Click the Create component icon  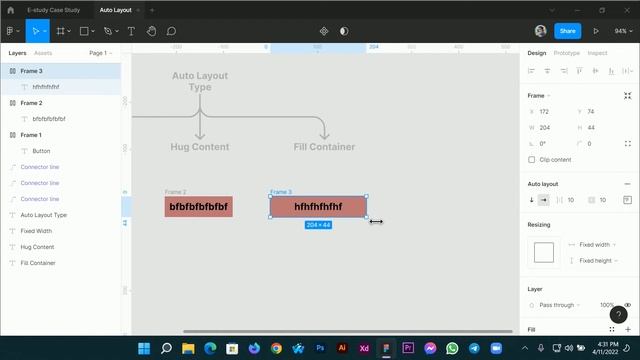(x=324, y=31)
